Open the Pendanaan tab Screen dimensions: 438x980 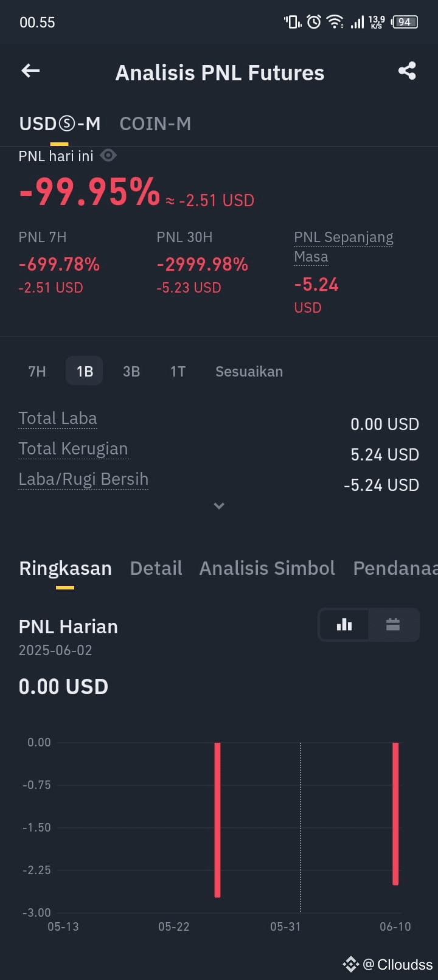[x=395, y=568]
